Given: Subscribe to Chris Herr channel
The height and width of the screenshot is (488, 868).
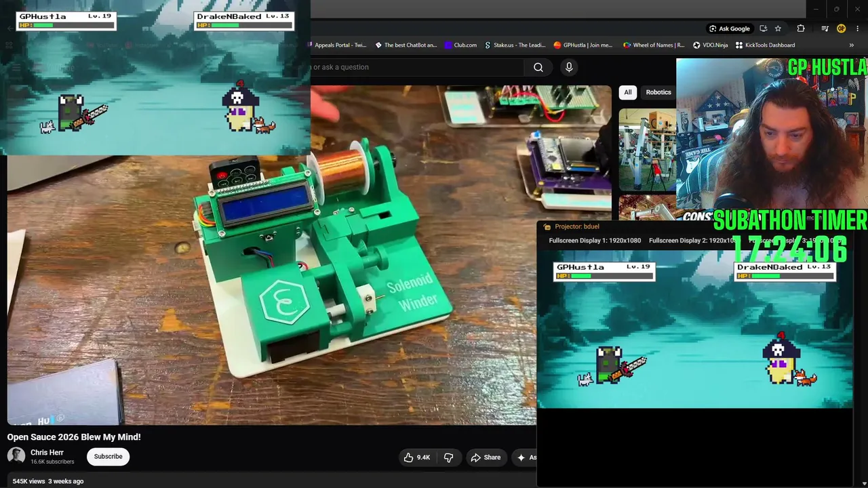Looking at the screenshot, I should click(x=108, y=457).
